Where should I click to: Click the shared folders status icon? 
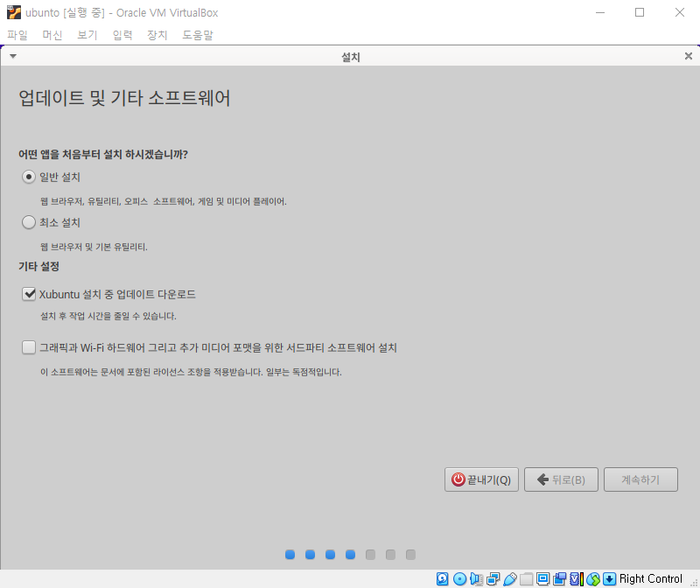click(527, 579)
